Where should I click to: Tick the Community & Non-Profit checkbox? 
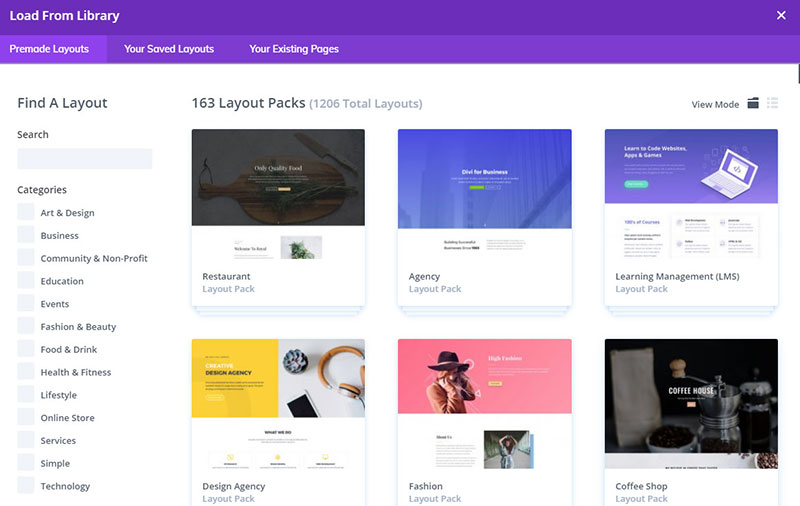[26, 258]
